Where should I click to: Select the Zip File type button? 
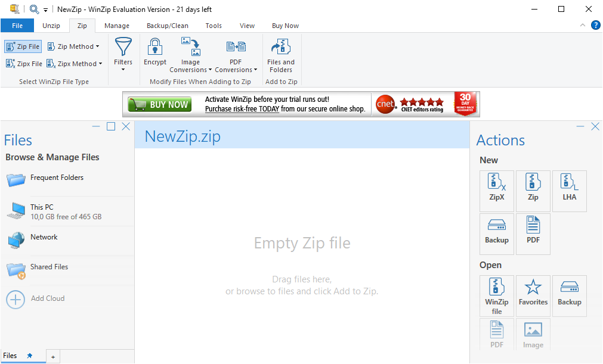23,46
